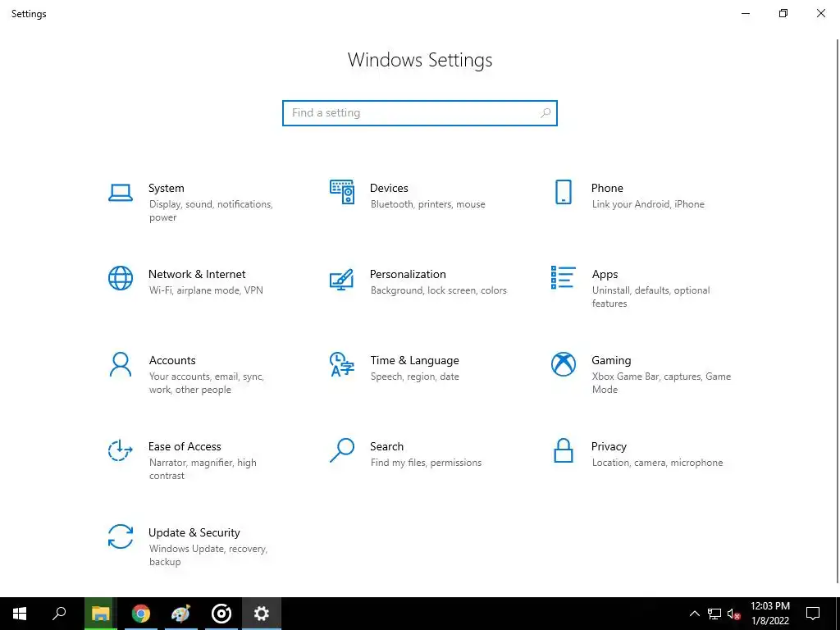Click the Find a setting search field
Viewport: 840px width, 630px height.
pos(420,113)
